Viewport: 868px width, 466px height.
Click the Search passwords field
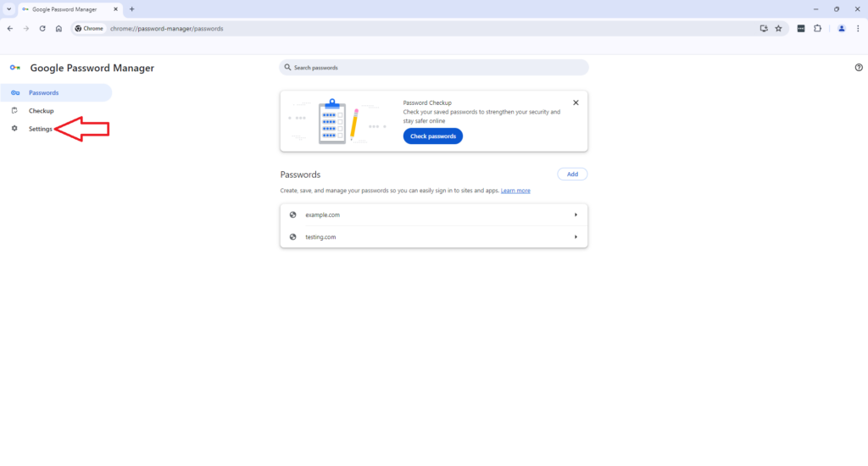point(433,68)
